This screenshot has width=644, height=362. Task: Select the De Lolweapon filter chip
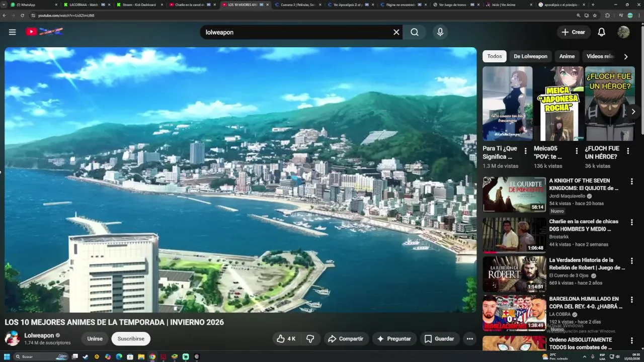coord(530,56)
